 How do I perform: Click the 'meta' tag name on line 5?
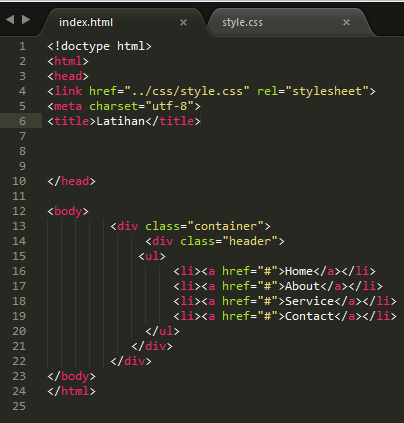tap(68, 106)
